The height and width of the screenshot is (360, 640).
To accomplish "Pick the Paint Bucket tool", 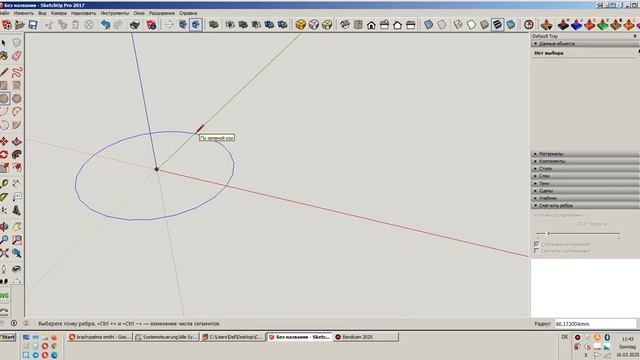I will [x=4, y=56].
